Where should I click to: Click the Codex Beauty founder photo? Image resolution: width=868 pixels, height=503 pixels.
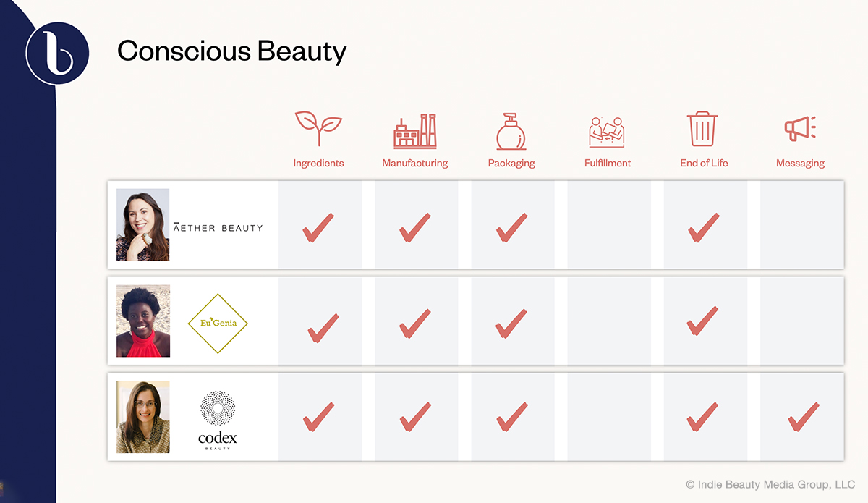[x=142, y=417]
